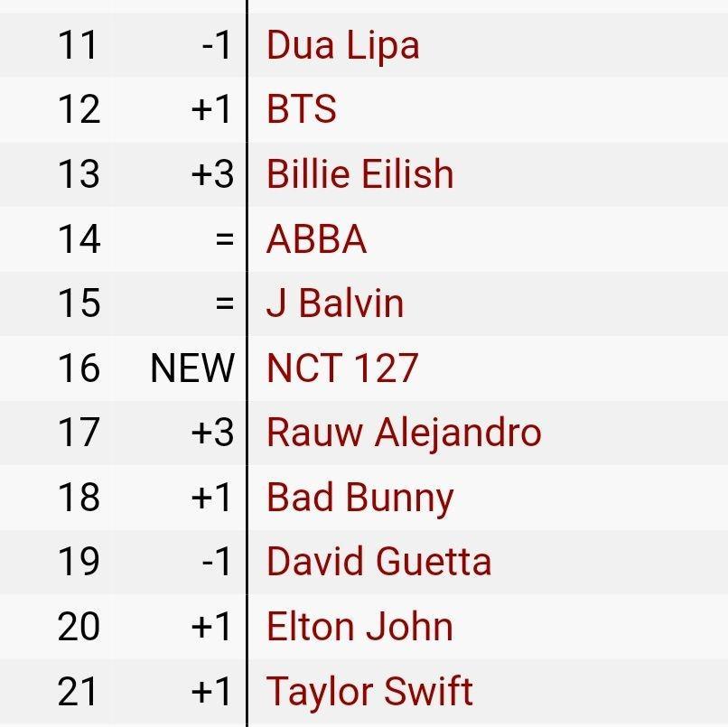This screenshot has height=727, width=728.
Task: Click rank number 18
Action: 79,497
